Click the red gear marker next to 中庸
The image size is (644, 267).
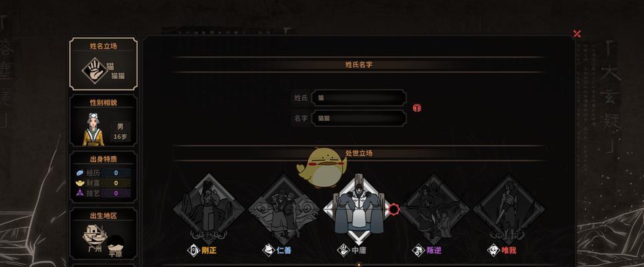tap(394, 209)
